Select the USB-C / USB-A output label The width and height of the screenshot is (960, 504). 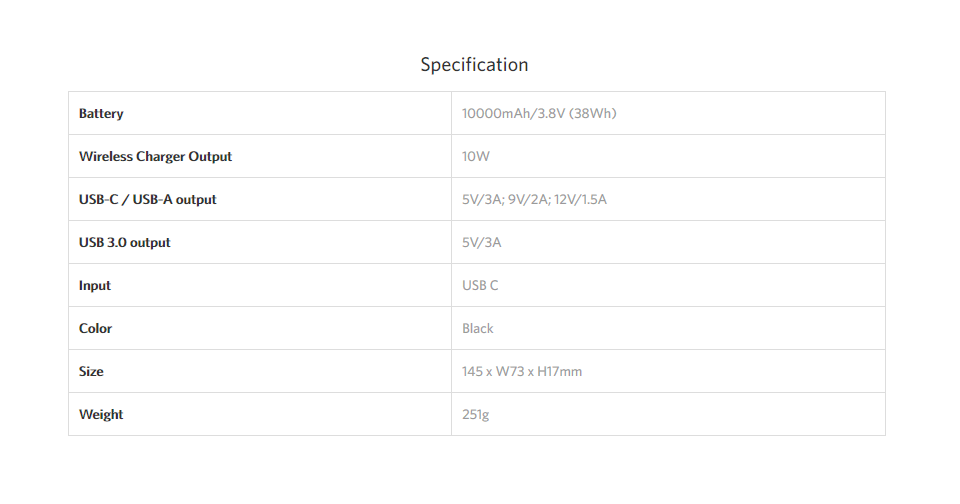click(x=148, y=200)
